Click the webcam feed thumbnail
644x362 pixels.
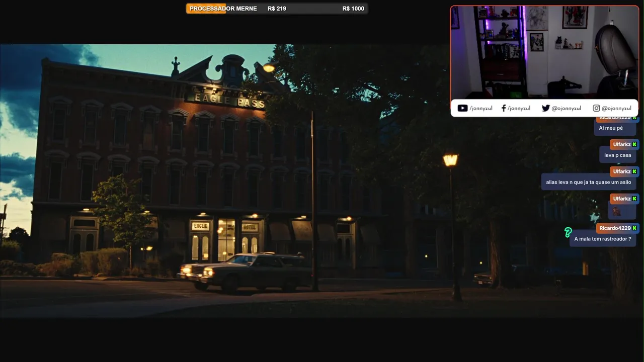tap(544, 52)
